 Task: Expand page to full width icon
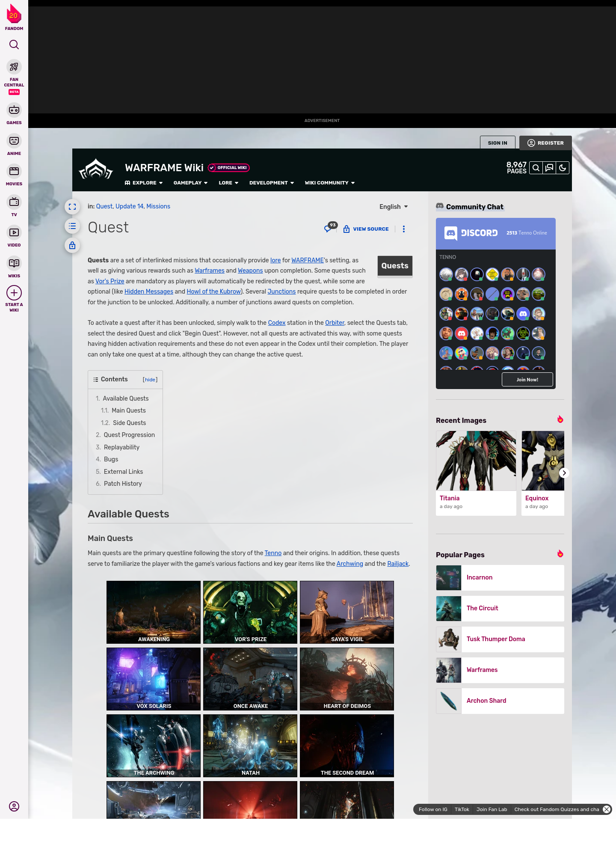[72, 207]
